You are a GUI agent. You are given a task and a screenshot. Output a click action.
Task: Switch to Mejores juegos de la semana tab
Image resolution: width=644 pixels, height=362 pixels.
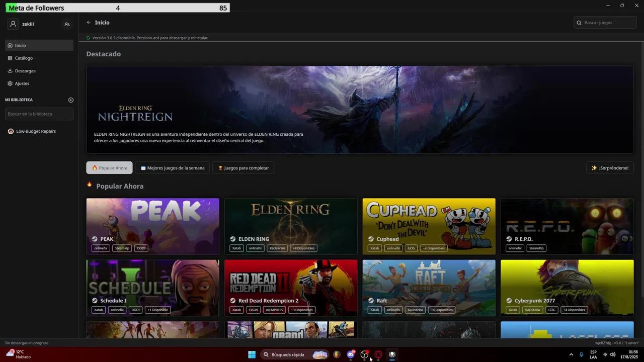coord(173,168)
